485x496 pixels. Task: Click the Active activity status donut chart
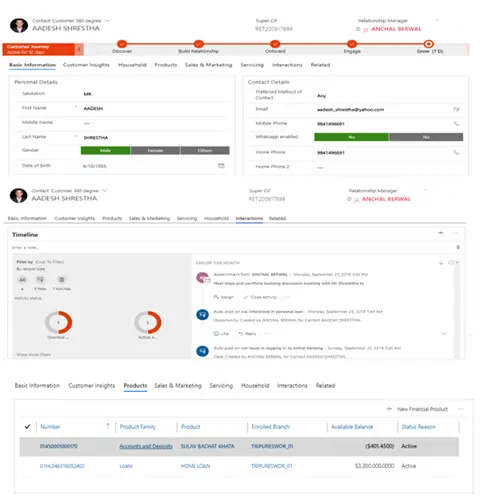click(x=148, y=322)
